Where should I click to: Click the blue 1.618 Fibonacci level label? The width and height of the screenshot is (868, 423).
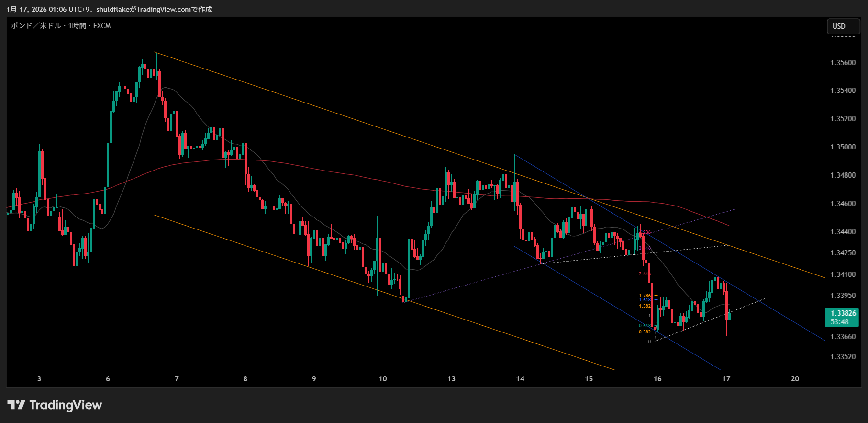(645, 300)
